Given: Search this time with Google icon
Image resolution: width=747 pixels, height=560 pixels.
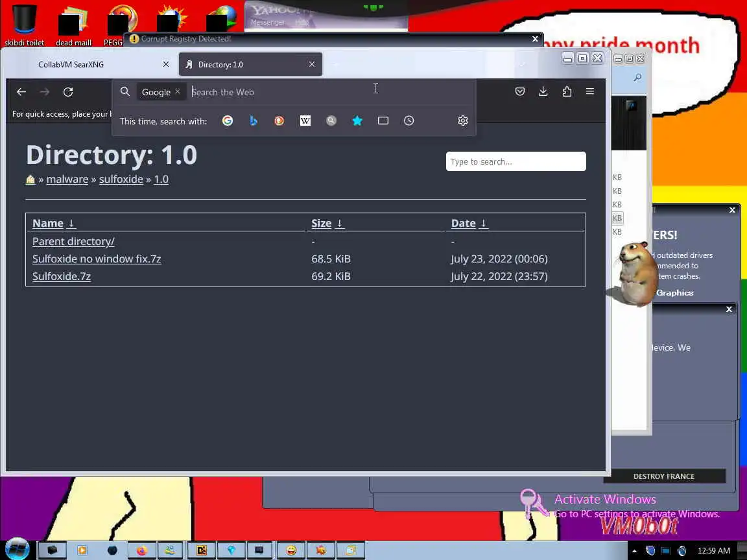Looking at the screenshot, I should coord(228,121).
